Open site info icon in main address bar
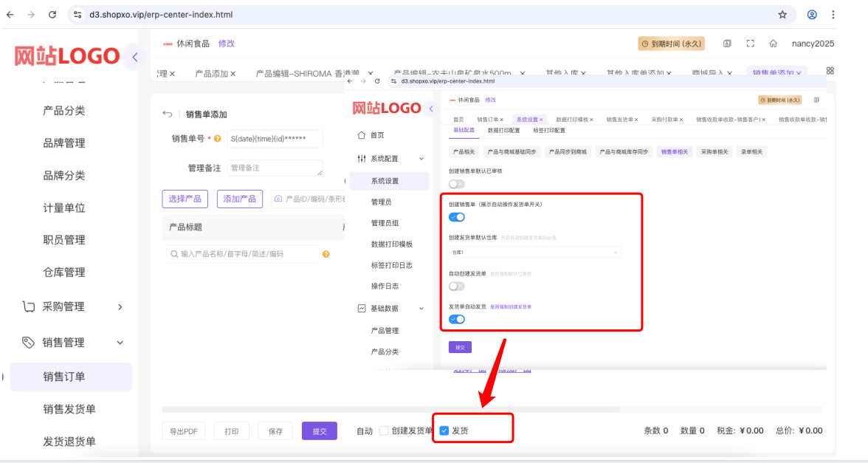Screen dimensions: 868x463 (78, 15)
